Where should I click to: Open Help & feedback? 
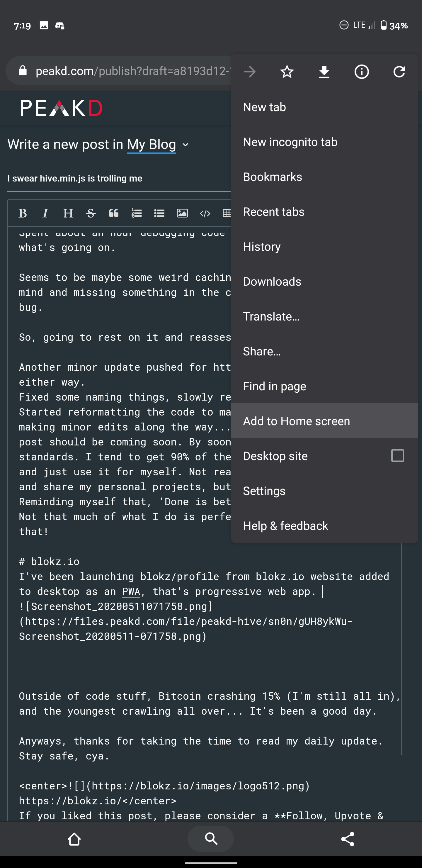tap(324, 526)
